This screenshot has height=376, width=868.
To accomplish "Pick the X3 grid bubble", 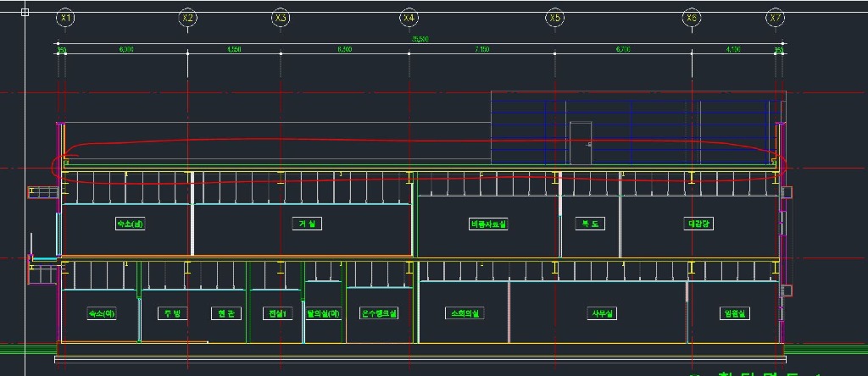I will 281,18.
